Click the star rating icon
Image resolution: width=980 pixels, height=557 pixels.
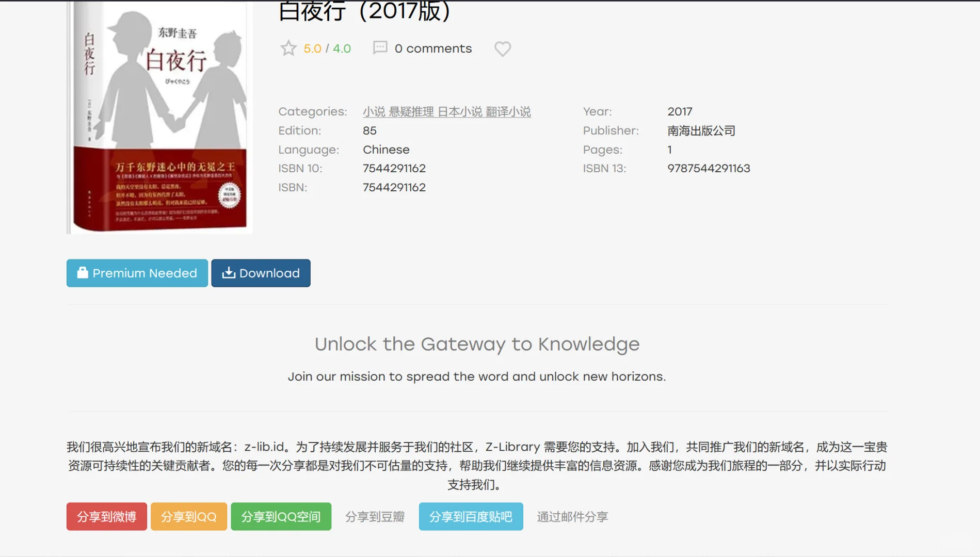point(288,48)
